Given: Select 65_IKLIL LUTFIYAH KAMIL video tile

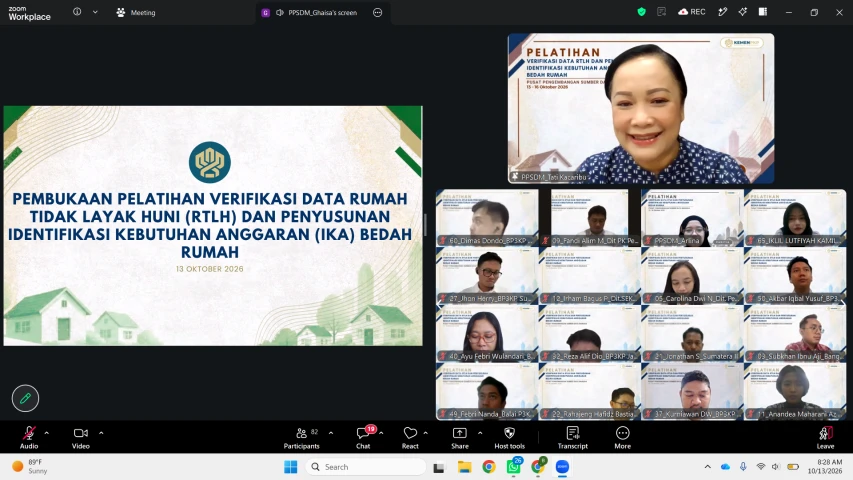Looking at the screenshot, I should 795,218.
